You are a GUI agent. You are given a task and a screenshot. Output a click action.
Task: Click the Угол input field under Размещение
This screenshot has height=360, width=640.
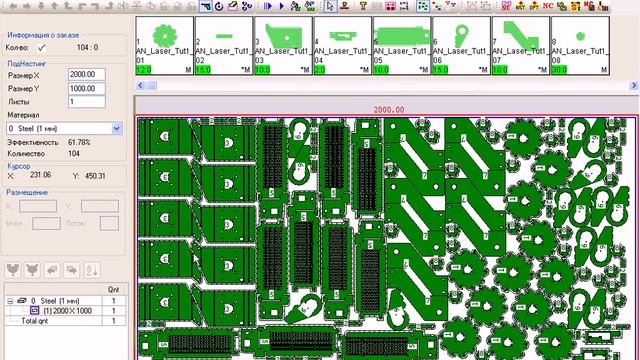(47, 223)
